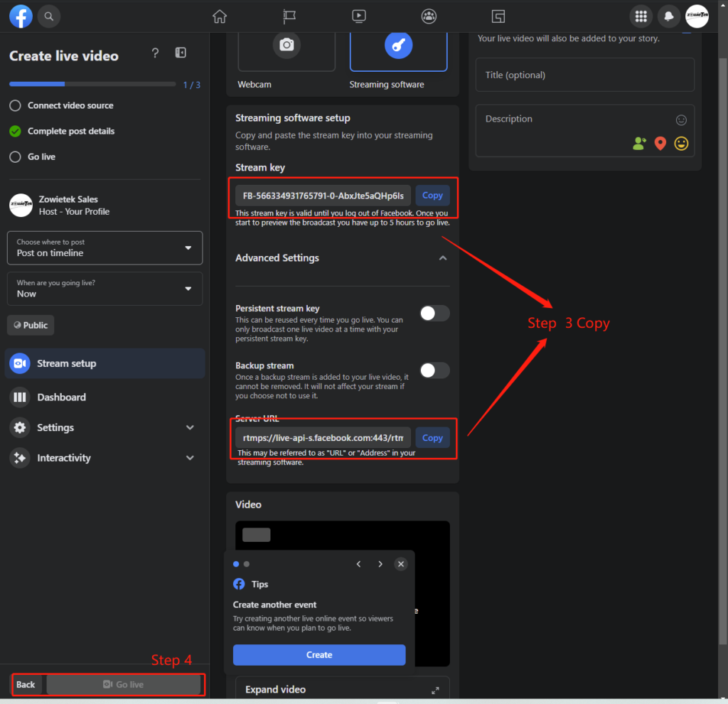Open the Facebook search icon
Screen dimensions: 728x704
click(x=48, y=16)
